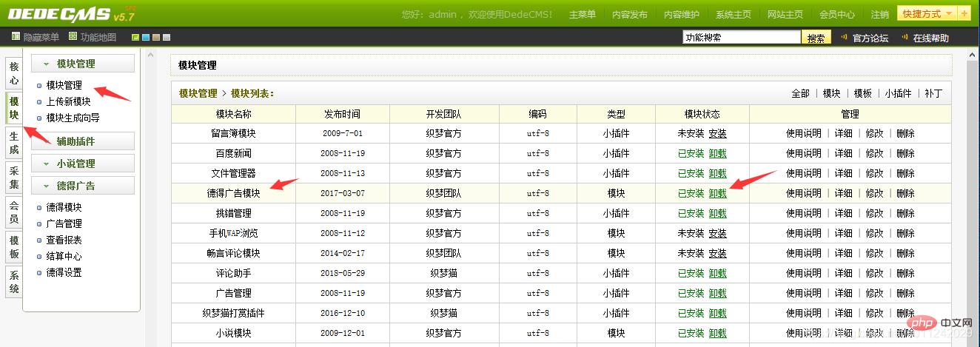Switch to the 会员 side tab
980x347 pixels.
click(x=14, y=212)
